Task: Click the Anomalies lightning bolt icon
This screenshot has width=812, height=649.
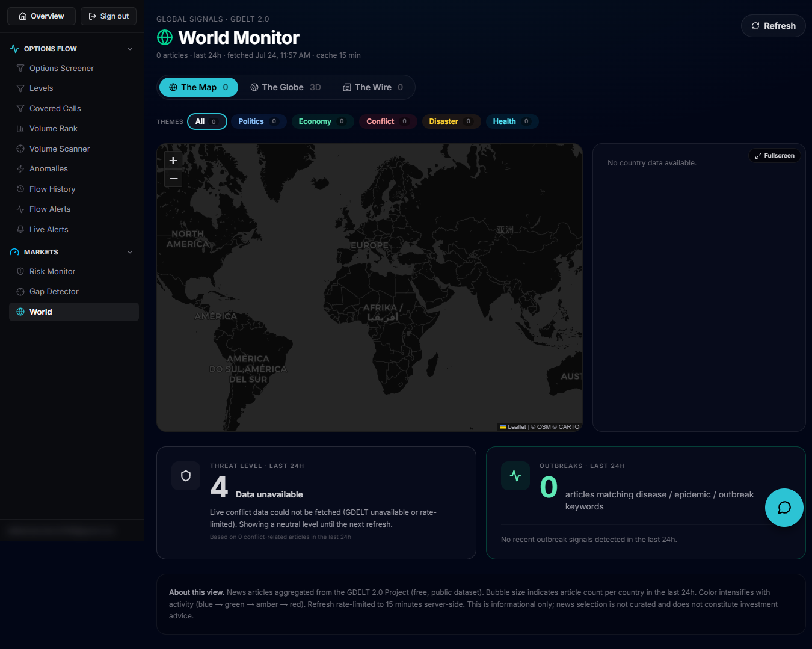Action: 20,169
